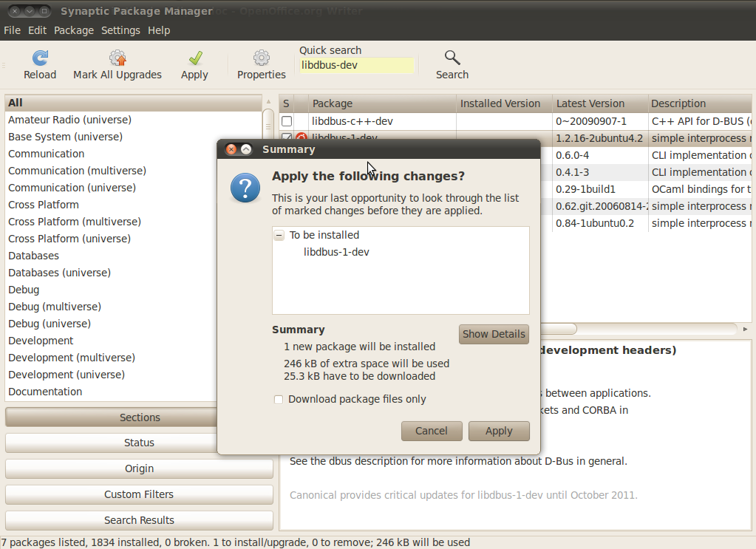Confirm changes with the Apply button

[x=498, y=431]
